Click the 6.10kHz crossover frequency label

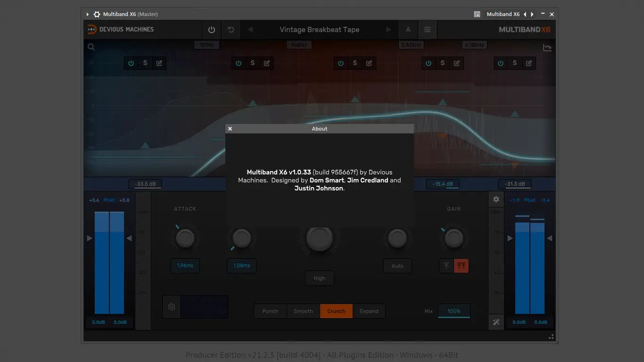tap(474, 45)
